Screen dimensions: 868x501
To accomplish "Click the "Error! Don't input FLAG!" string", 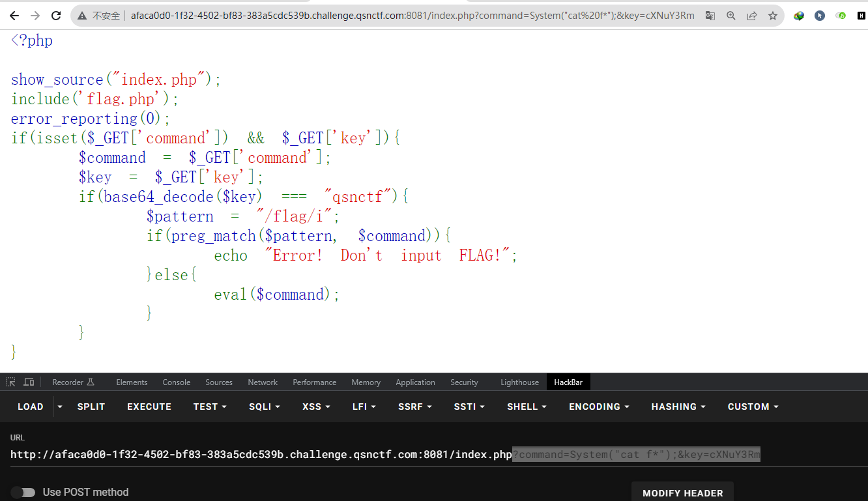I will coord(386,255).
